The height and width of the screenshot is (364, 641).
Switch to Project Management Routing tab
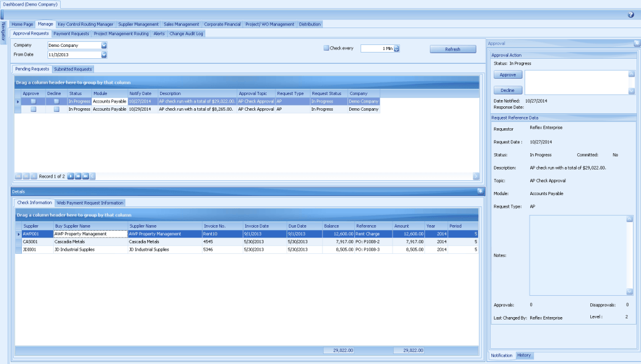[x=121, y=34]
